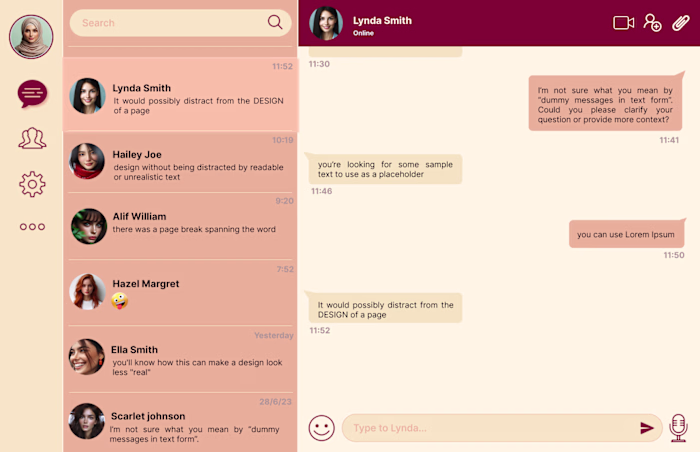Click 'It would possibly distract' message in chat pane
The width and height of the screenshot is (700, 452).
(385, 309)
